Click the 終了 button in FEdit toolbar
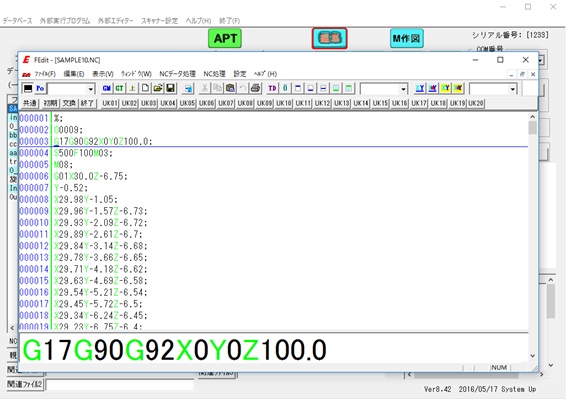 (87, 103)
